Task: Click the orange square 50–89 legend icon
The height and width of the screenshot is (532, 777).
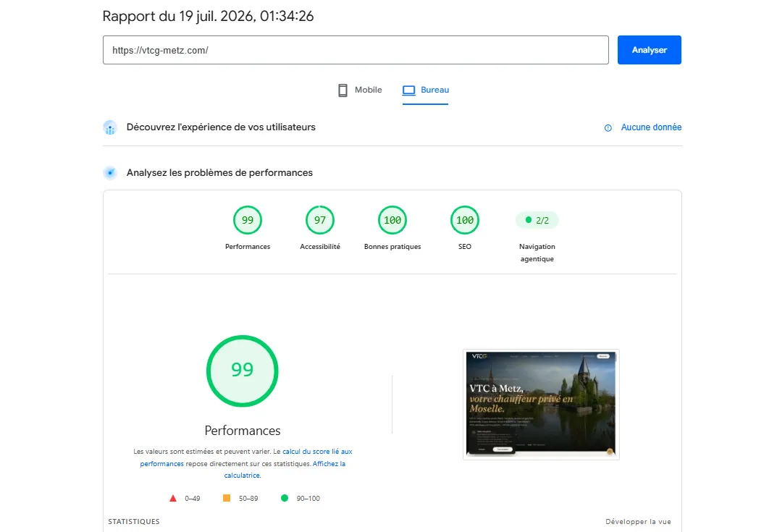Action: pyautogui.click(x=227, y=498)
